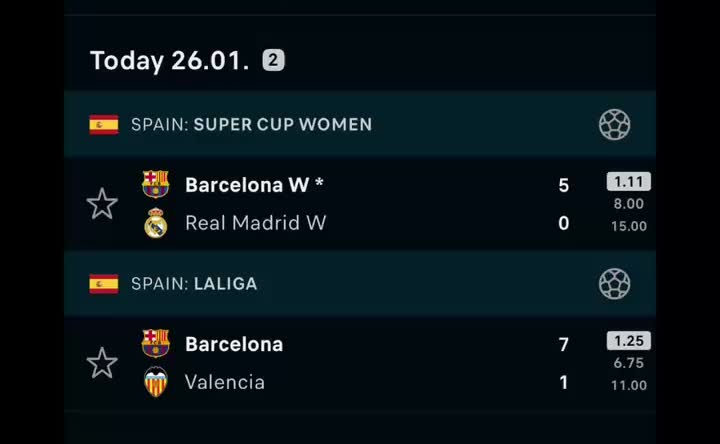The height and width of the screenshot is (444, 720).
Task: Click the football icon in Super Cup Women header
Action: 614,125
